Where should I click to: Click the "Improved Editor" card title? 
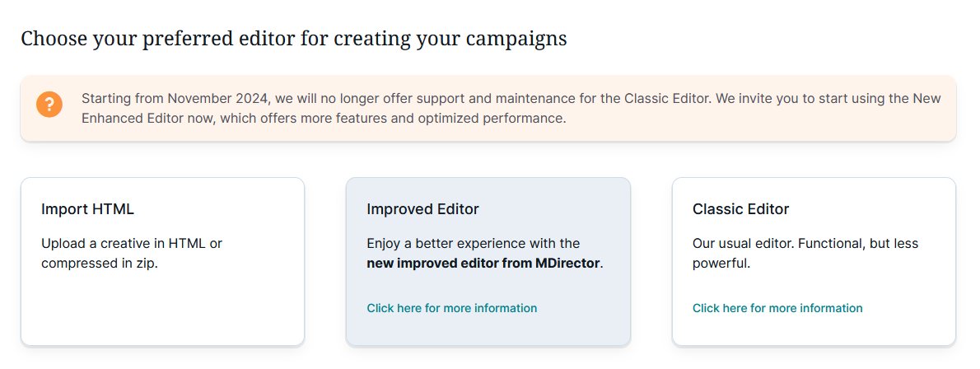[422, 209]
